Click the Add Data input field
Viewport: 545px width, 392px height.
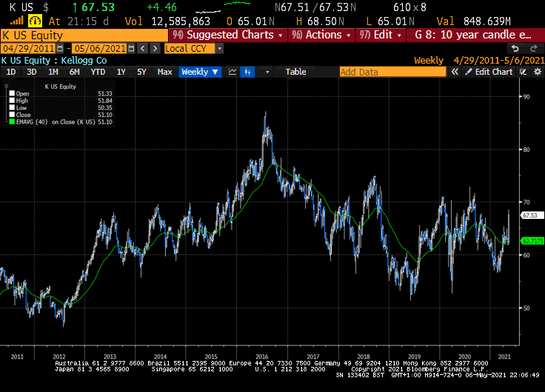392,72
